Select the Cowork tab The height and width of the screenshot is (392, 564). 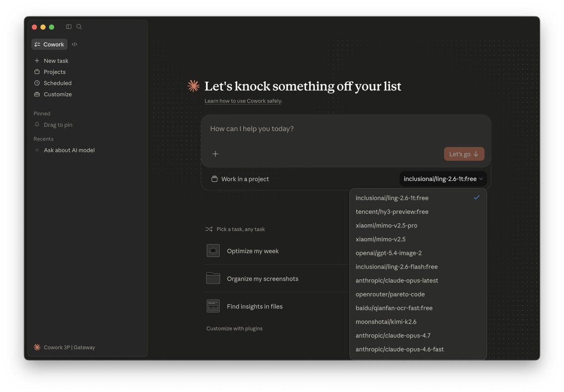pos(49,44)
